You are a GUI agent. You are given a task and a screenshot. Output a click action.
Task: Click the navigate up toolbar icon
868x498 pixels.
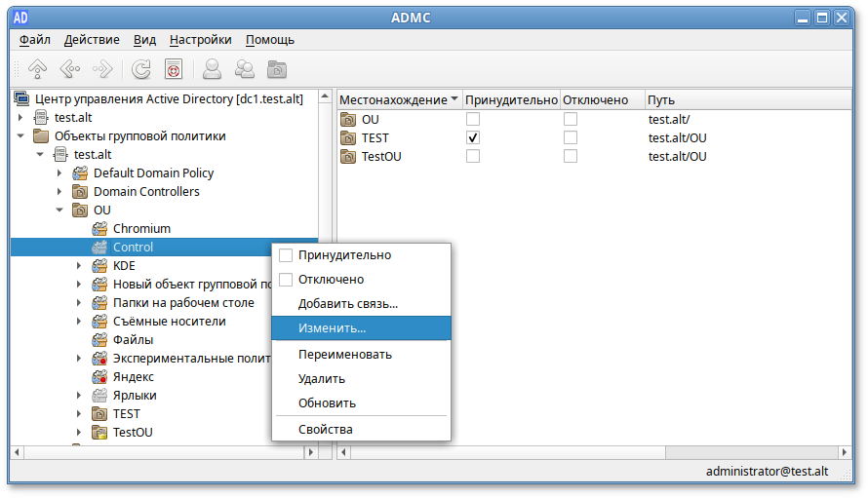[x=38, y=69]
